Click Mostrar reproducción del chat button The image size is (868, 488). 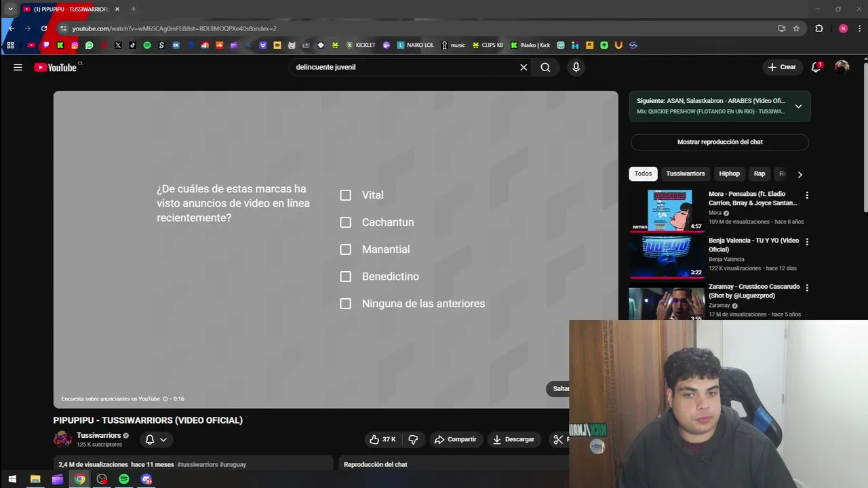(x=719, y=142)
